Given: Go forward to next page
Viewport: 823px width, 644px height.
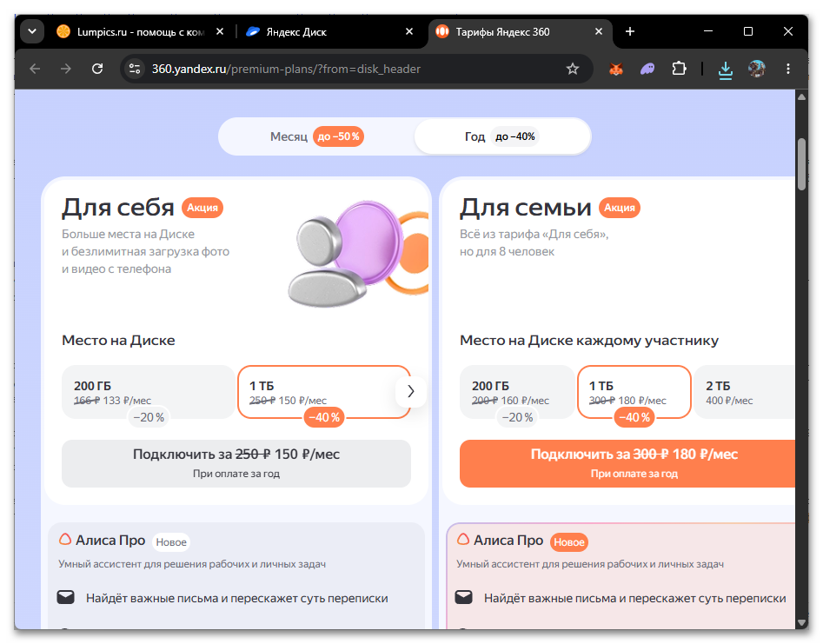Looking at the screenshot, I should 66,69.
